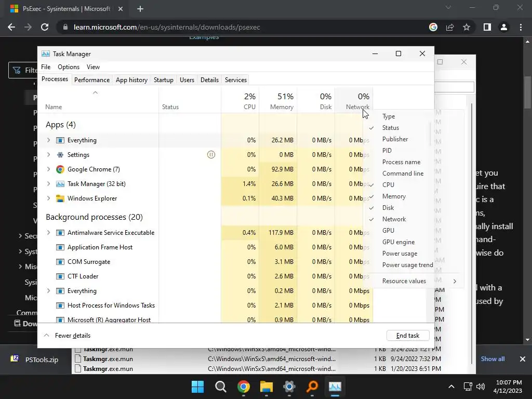Reload the page with Chrome's refresh icon
The height and width of the screenshot is (399, 532).
pyautogui.click(x=45, y=27)
